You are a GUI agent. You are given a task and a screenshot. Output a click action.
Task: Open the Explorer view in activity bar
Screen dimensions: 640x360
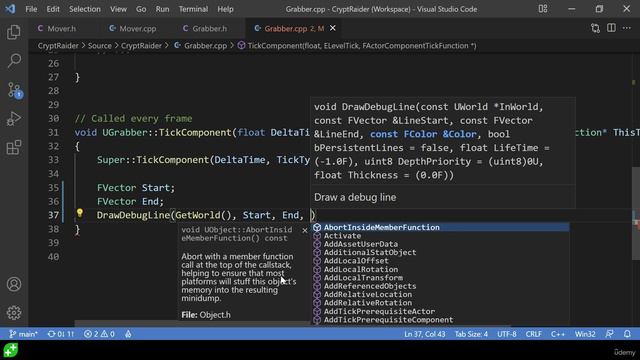(14, 32)
